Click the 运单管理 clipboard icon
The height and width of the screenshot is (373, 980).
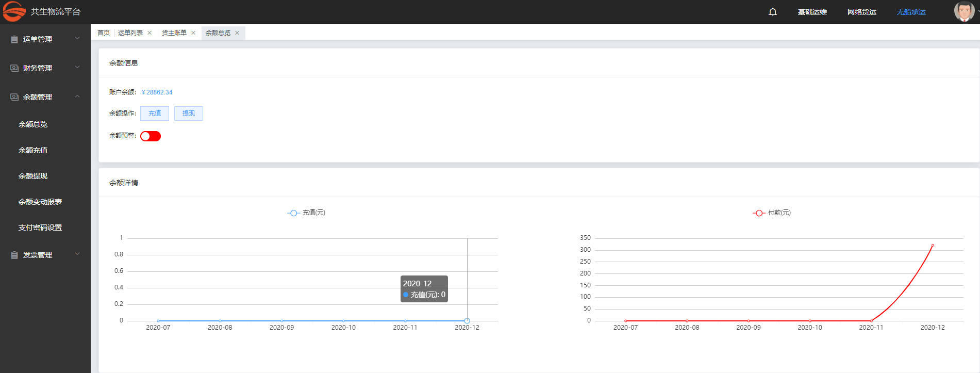point(14,39)
